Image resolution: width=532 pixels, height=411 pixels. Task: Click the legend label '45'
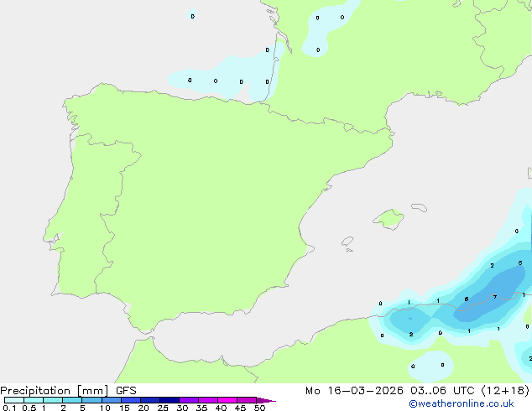coord(240,408)
